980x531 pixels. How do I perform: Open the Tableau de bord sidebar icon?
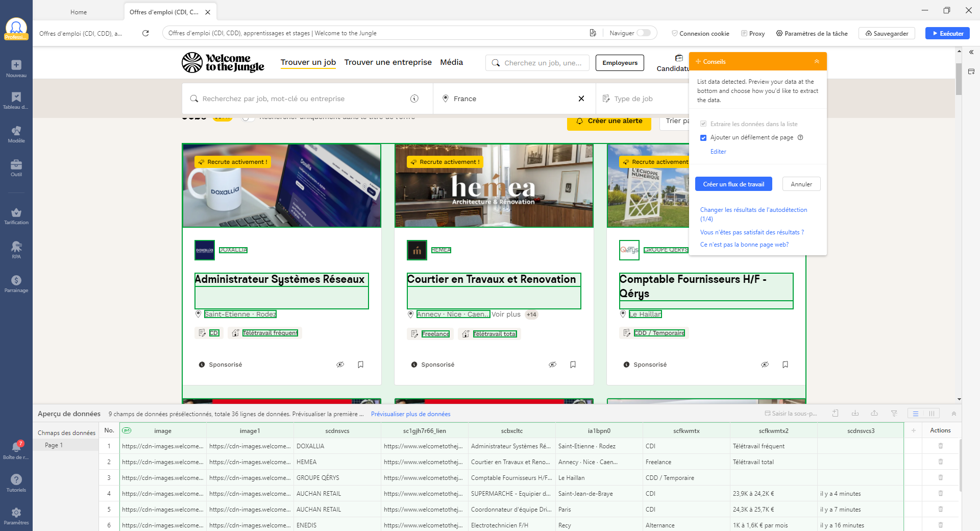click(x=16, y=101)
